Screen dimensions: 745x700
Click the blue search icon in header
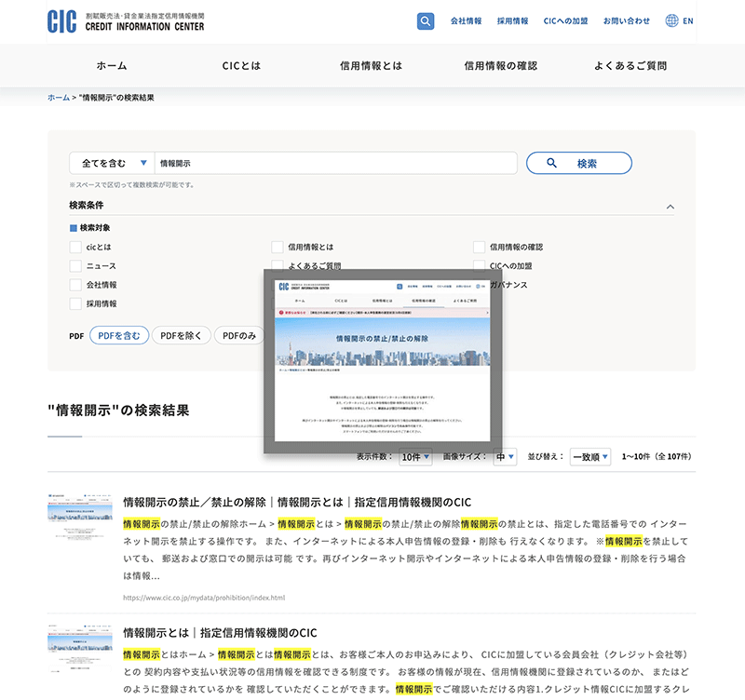point(426,20)
